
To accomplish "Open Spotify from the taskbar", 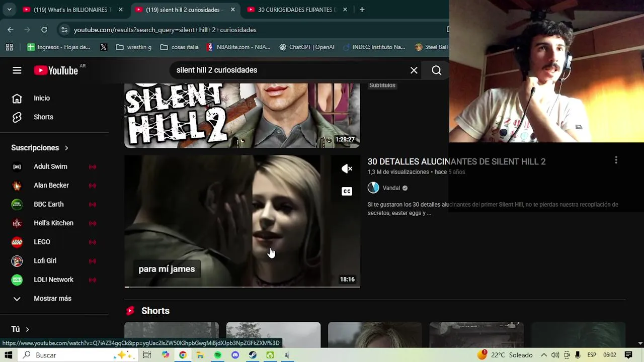I will (218, 355).
